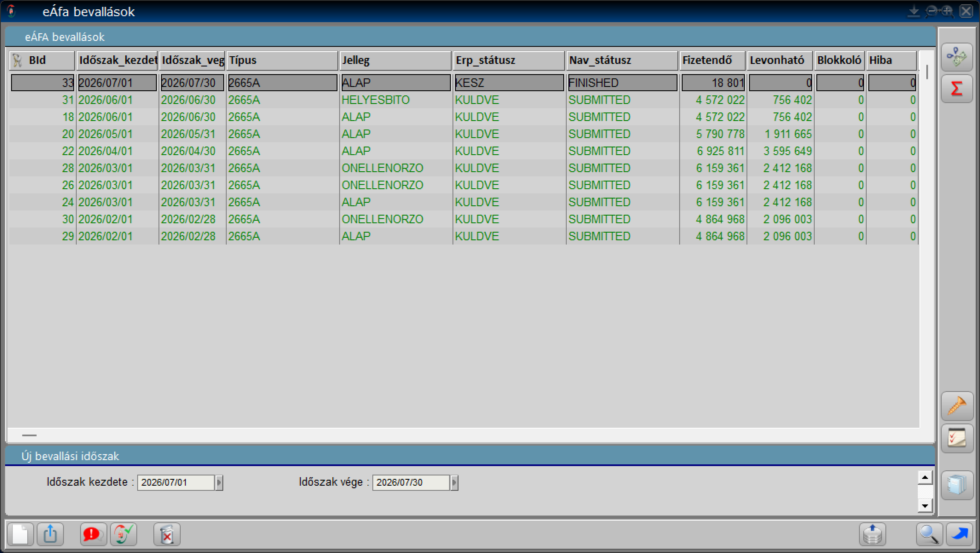The height and width of the screenshot is (553, 980).
Task: Click the scissors and money icon
Action: [x=957, y=57]
